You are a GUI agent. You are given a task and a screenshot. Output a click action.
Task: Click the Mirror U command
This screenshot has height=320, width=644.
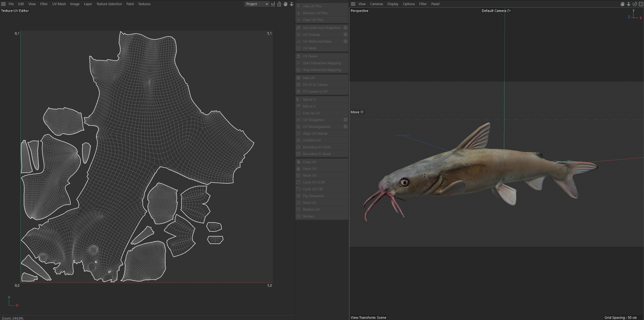tap(309, 99)
